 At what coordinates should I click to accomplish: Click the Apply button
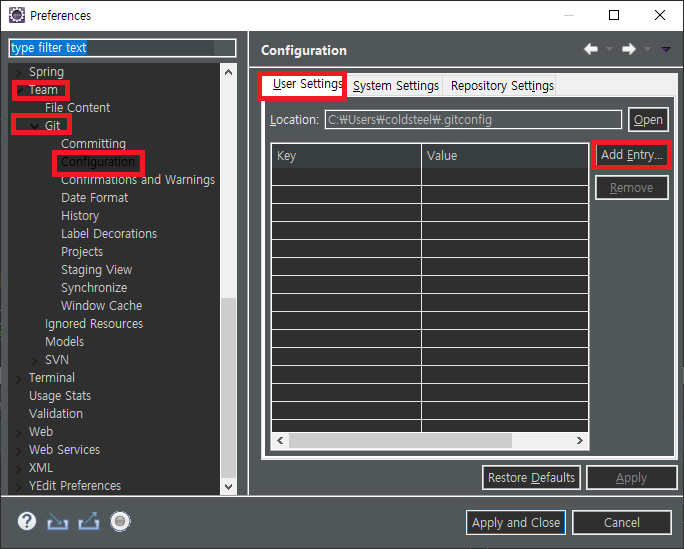tap(631, 478)
